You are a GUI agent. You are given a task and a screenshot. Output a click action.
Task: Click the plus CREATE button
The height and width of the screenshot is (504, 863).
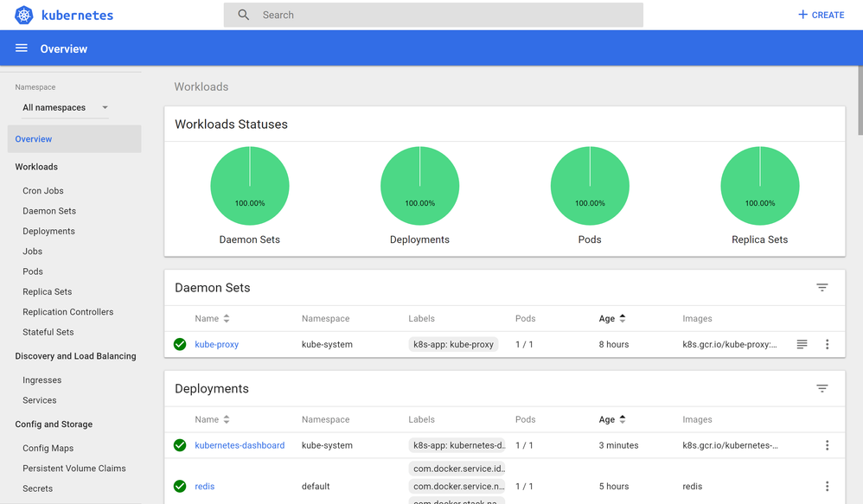pyautogui.click(x=821, y=15)
